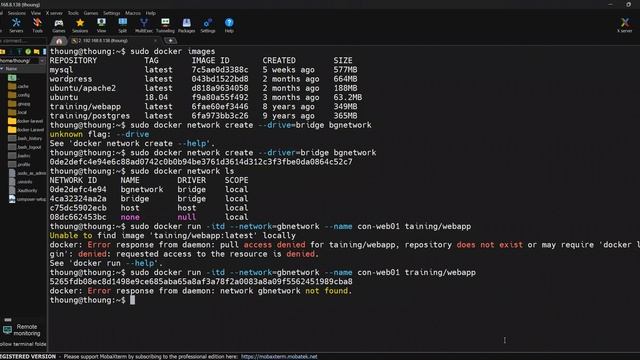Open the Packages toolbar icon

(187, 25)
